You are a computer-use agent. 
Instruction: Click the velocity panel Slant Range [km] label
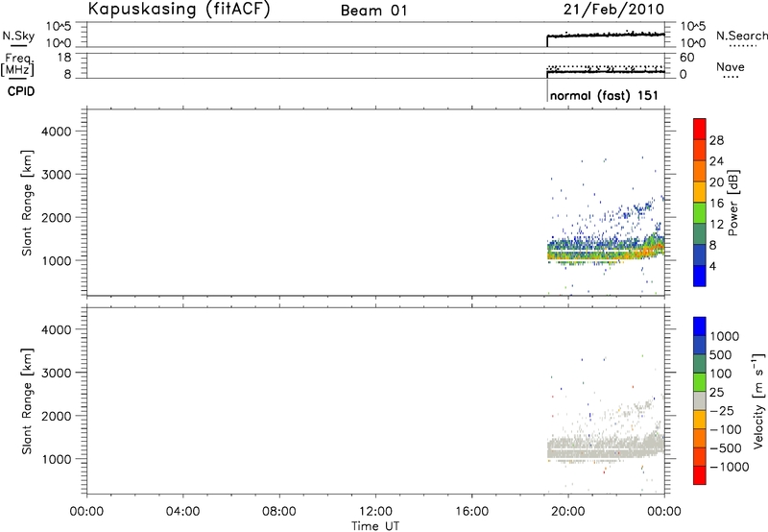27,401
